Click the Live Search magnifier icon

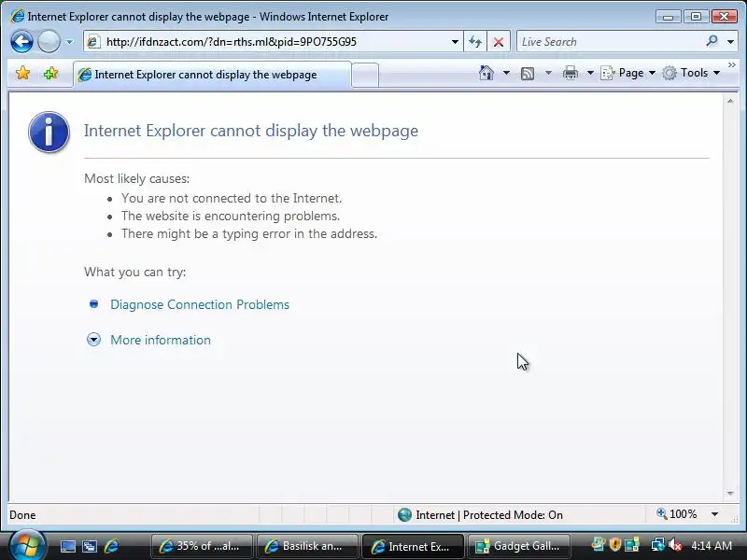[712, 41]
